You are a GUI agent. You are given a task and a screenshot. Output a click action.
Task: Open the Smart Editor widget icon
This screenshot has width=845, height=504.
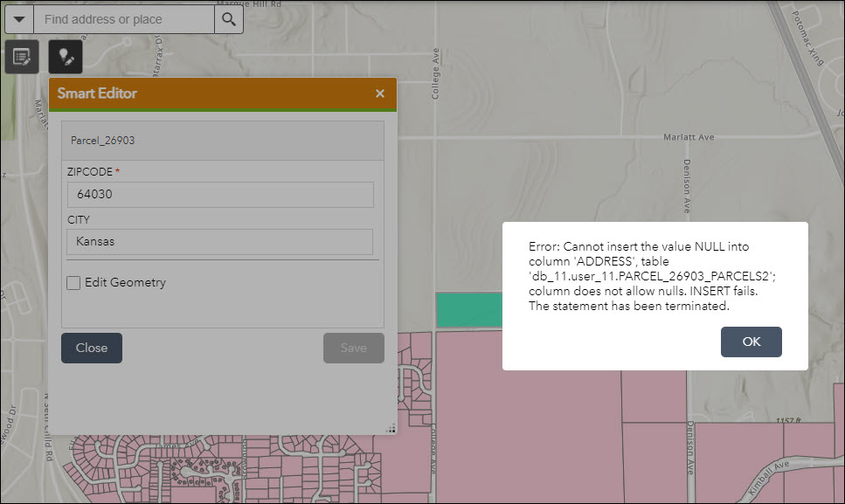coord(66,57)
